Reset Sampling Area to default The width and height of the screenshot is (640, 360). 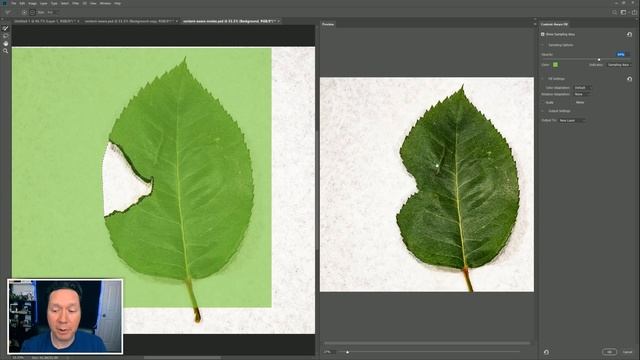(629, 35)
